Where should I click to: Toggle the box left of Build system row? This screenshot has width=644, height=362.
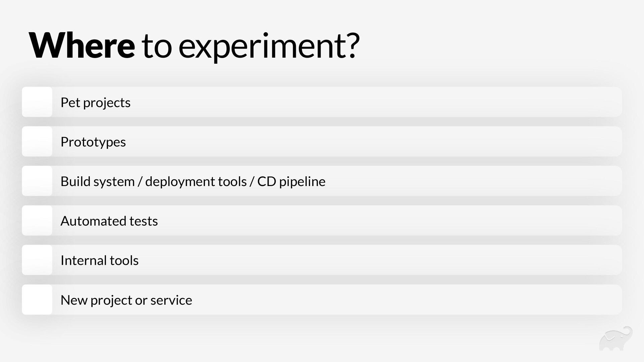coord(37,181)
